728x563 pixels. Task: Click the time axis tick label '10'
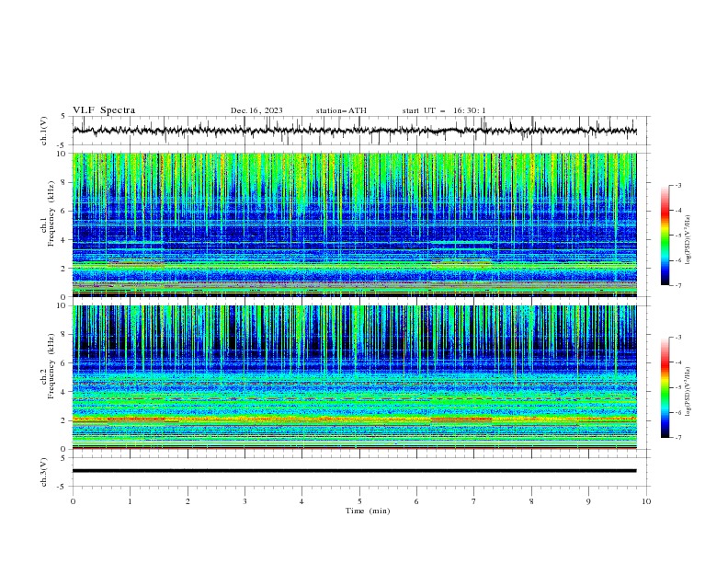click(x=646, y=501)
